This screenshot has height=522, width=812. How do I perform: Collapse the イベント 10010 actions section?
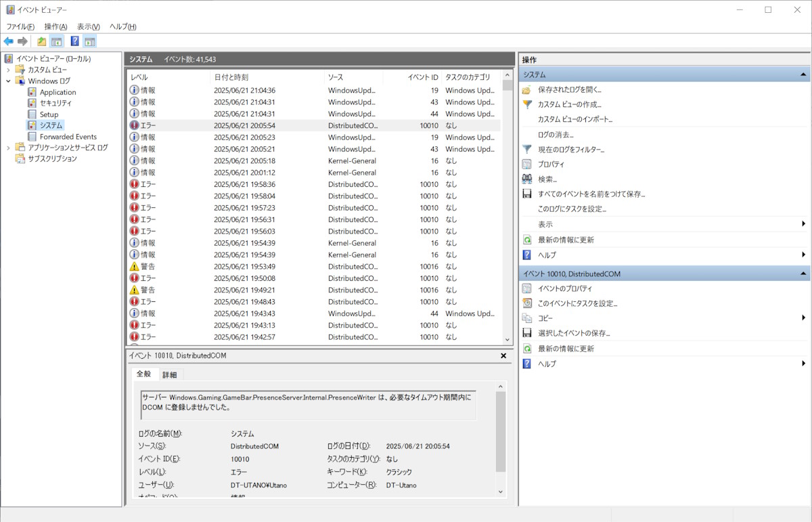click(x=803, y=274)
